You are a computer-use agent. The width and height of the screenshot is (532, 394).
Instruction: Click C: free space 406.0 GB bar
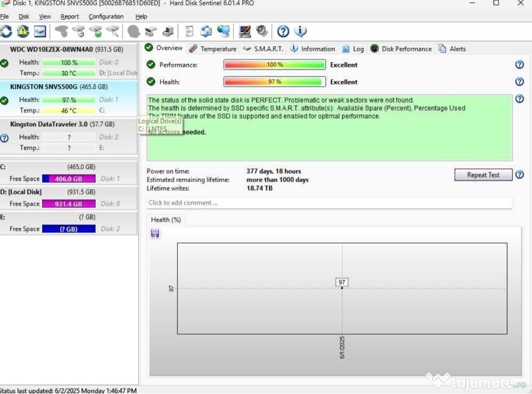69,179
